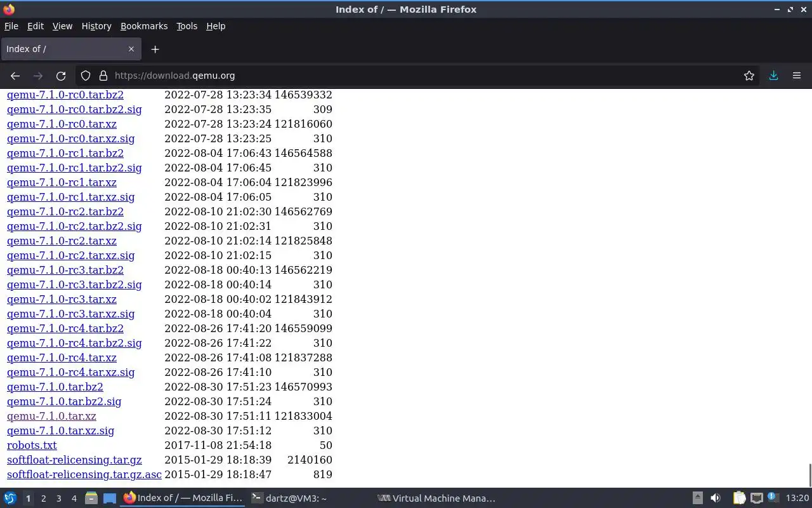Viewport: 812px width, 508px height.
Task: Open the Firefox hamburger application menu
Action: 797,76
